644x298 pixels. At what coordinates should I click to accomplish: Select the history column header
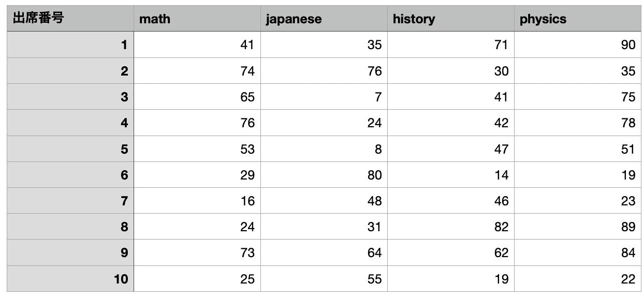tap(450, 19)
